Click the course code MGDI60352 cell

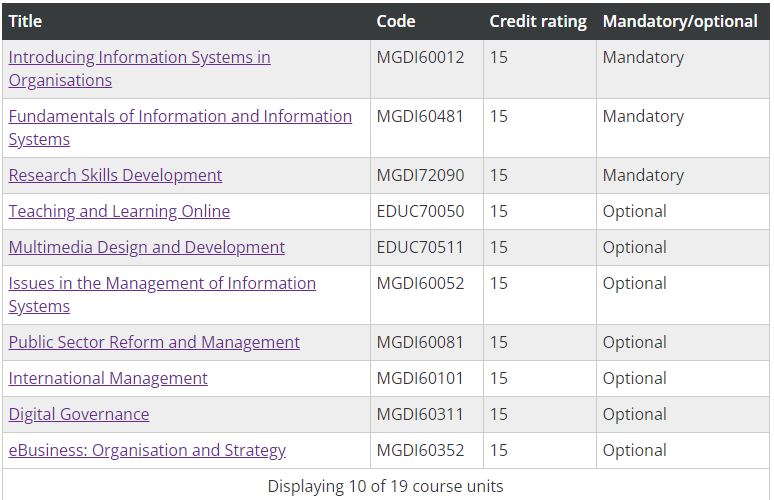pos(420,450)
